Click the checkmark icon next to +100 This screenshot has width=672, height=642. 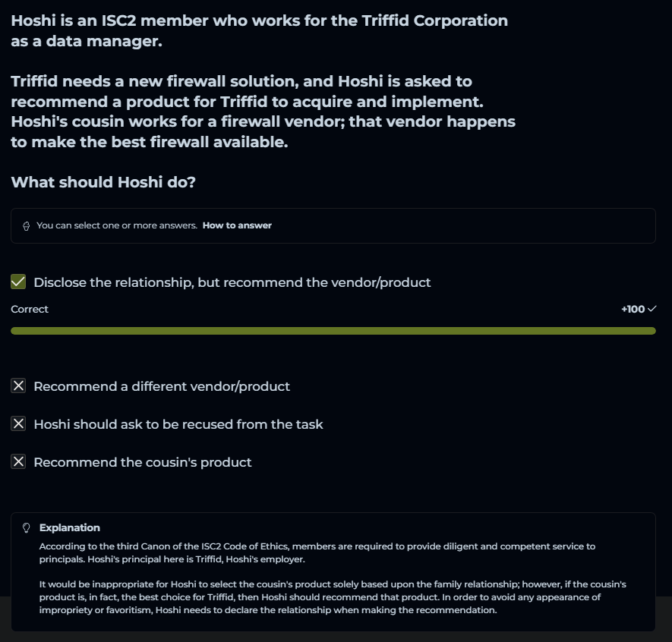(x=651, y=309)
